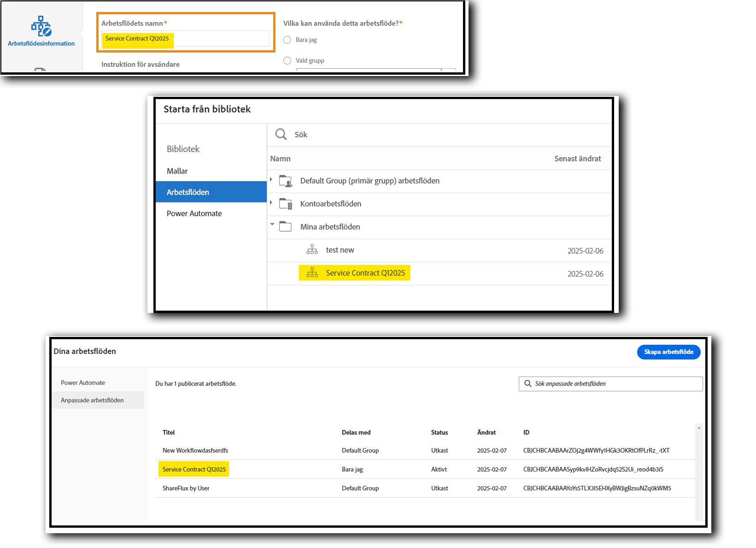
Task: Click the Arbetsflödets namn input field
Action: point(185,38)
